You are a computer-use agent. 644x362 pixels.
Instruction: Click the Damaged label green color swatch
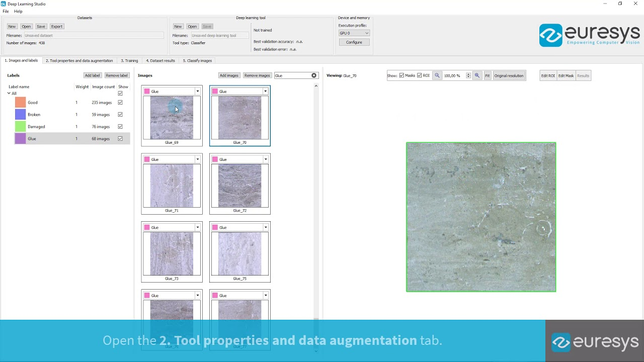(x=20, y=127)
